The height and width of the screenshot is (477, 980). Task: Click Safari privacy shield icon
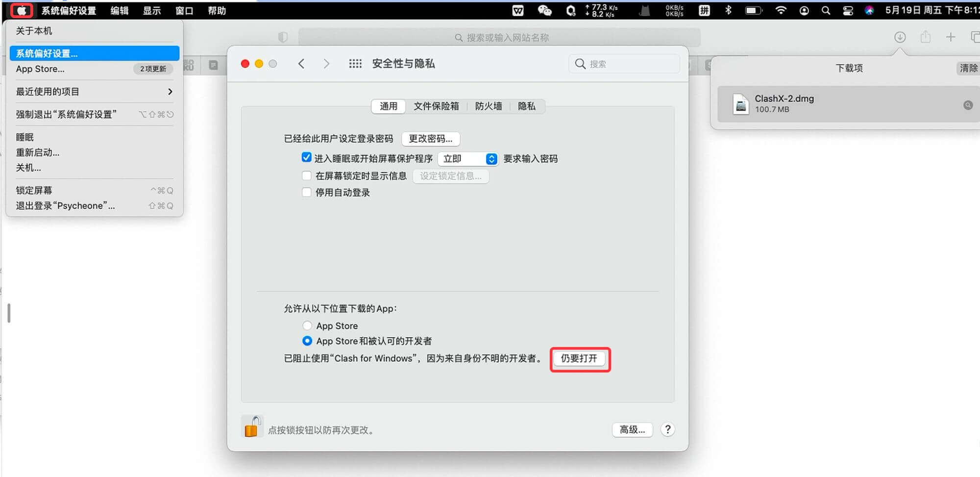283,37
